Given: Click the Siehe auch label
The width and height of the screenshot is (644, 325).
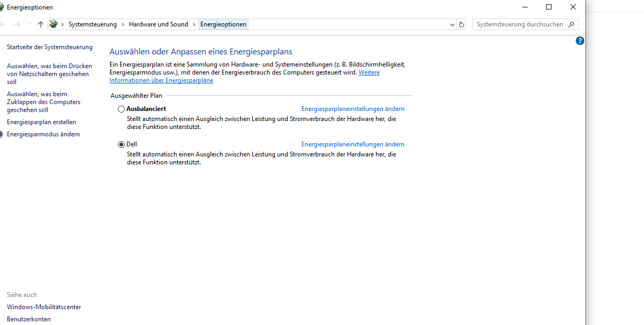Looking at the screenshot, I should point(22,295).
